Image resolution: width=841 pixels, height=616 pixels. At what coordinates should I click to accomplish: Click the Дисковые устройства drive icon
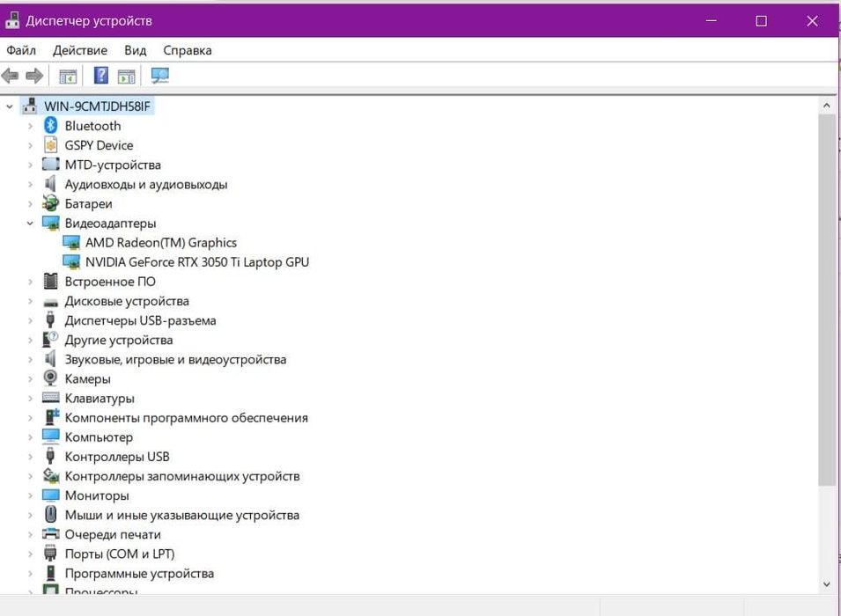(x=50, y=303)
